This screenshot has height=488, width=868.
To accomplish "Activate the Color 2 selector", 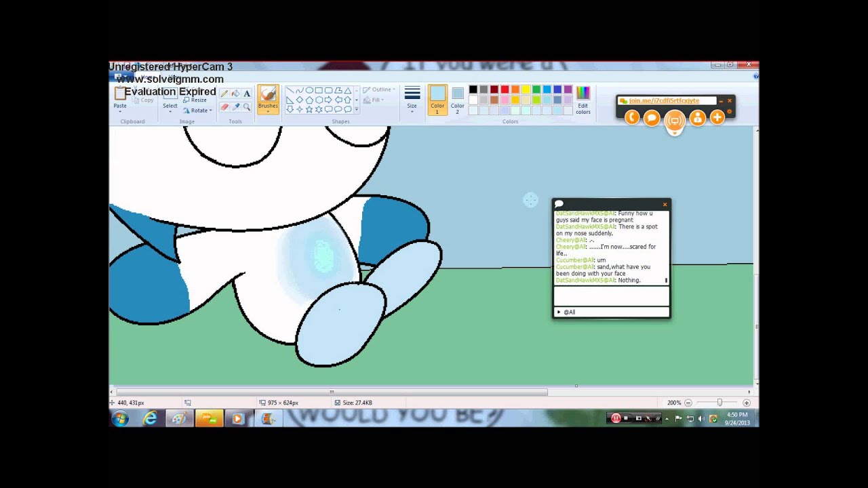I will pos(458,99).
